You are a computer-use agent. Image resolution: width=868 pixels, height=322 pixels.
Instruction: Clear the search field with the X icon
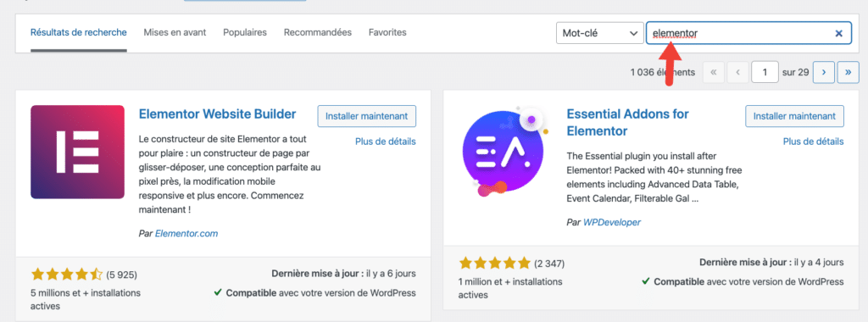coord(838,34)
